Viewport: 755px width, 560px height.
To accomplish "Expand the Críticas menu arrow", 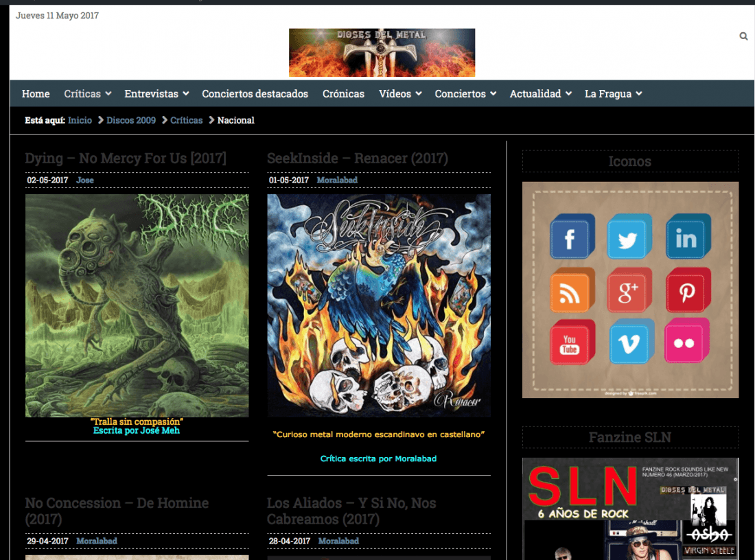I will [x=108, y=93].
